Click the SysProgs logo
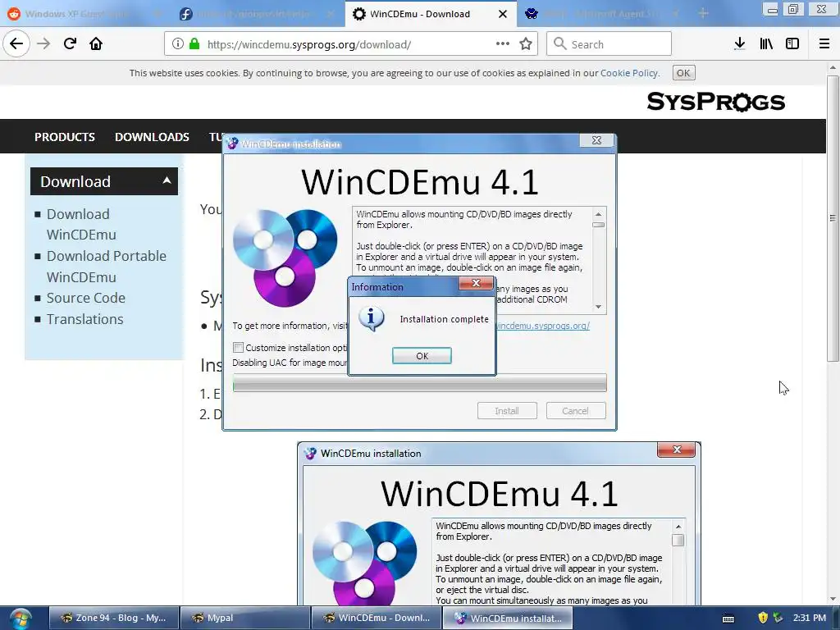The height and width of the screenshot is (630, 840). pos(715,101)
